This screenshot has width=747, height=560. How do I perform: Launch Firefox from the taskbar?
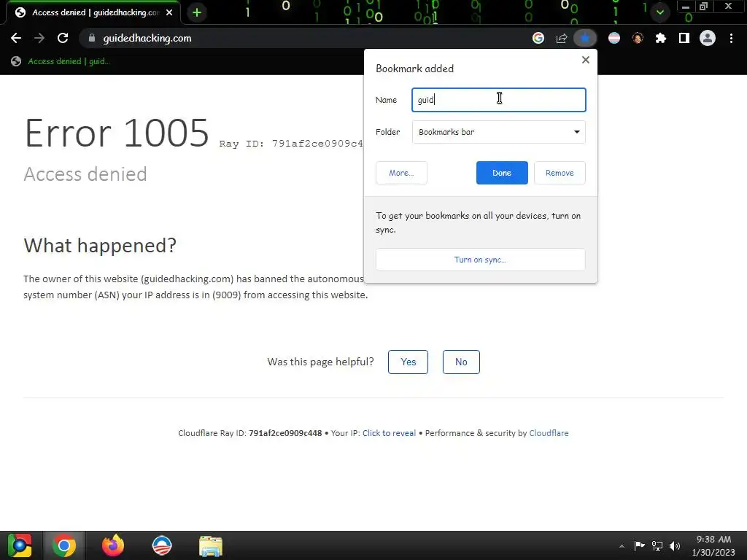point(113,545)
